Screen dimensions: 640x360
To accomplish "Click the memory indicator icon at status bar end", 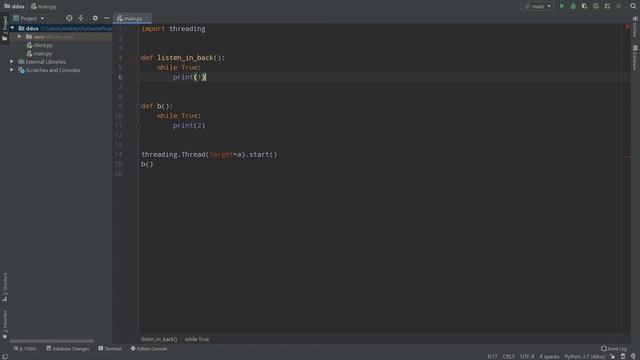I will coord(633,356).
